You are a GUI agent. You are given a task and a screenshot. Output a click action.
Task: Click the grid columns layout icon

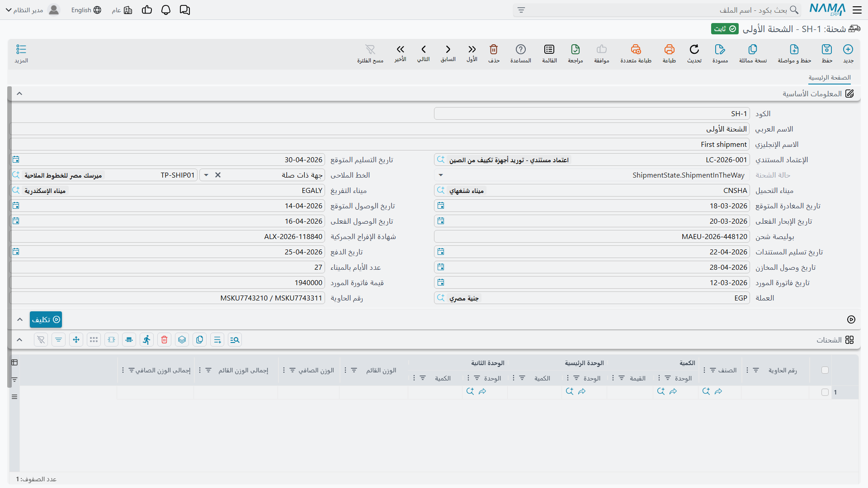tap(14, 362)
